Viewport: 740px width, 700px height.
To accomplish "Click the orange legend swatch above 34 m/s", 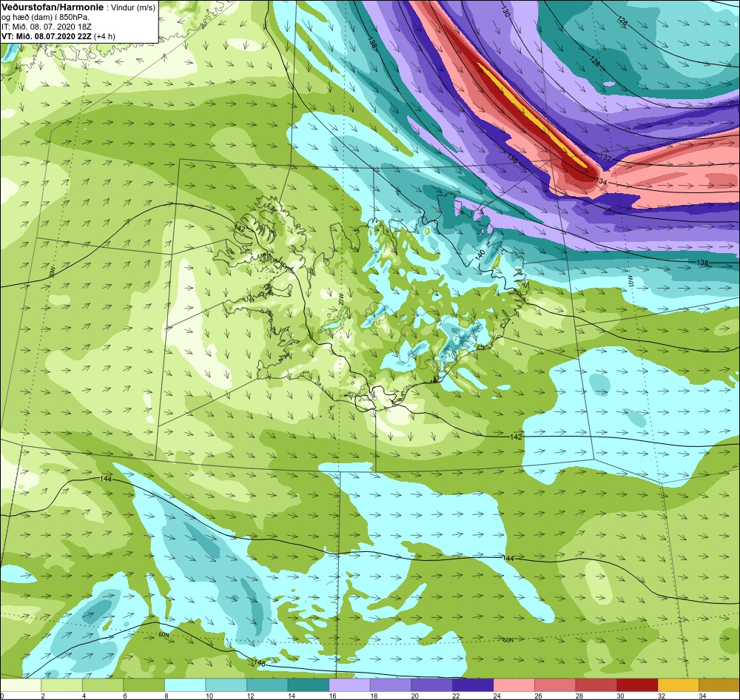I will 719,685.
